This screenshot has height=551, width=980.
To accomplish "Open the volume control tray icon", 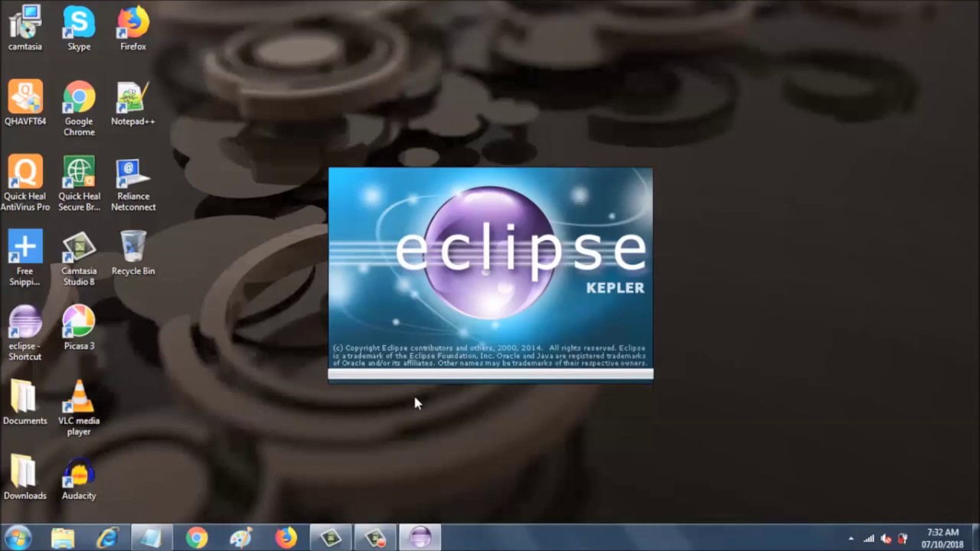I will pyautogui.click(x=886, y=538).
